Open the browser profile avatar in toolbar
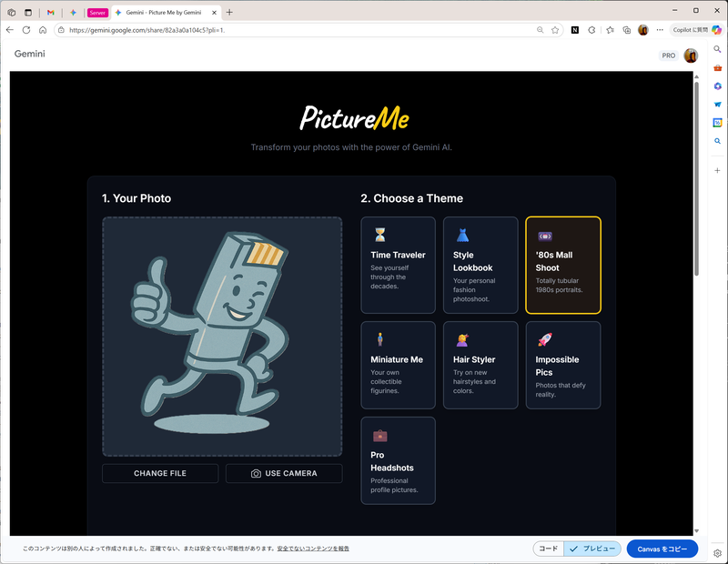728x564 pixels. [643, 30]
